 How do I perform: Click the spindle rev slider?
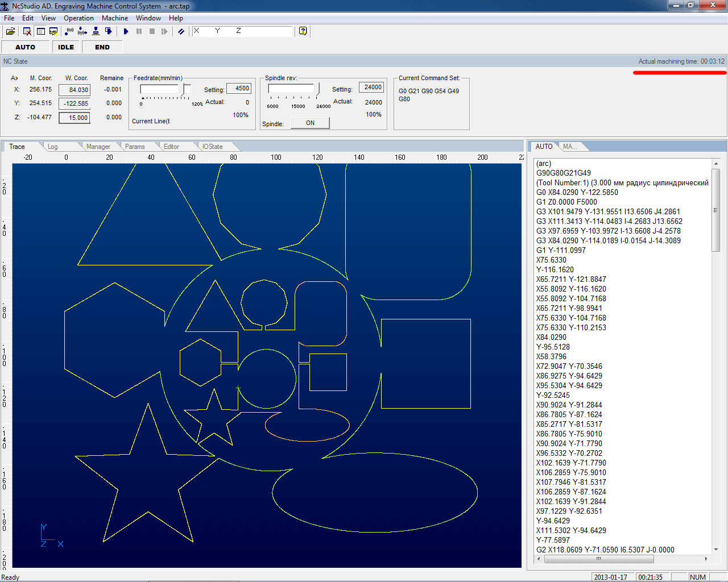[x=317, y=89]
